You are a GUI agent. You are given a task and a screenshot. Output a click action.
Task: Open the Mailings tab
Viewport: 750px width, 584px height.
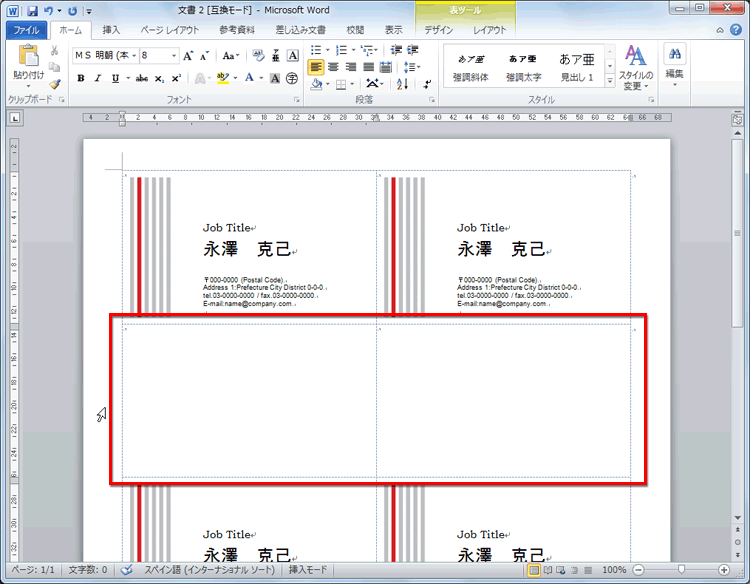(300, 30)
